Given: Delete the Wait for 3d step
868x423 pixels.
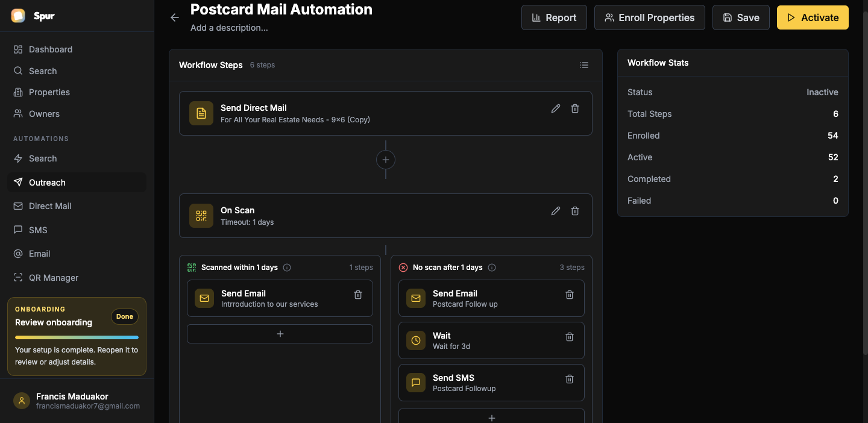Looking at the screenshot, I should [570, 337].
